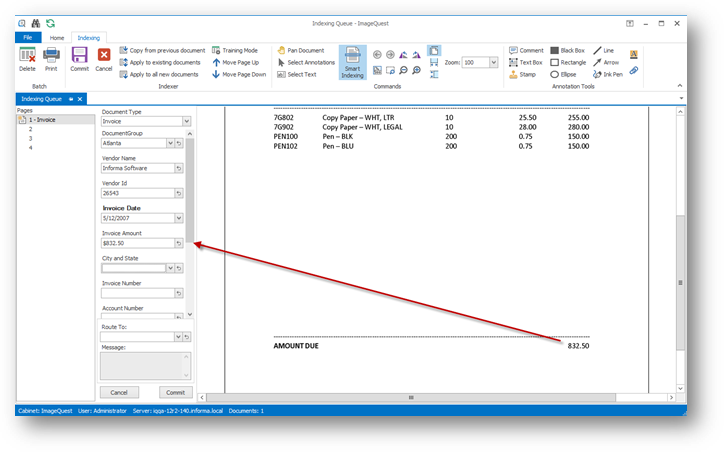Click Move Page Up
724x452 pixels.
236,62
